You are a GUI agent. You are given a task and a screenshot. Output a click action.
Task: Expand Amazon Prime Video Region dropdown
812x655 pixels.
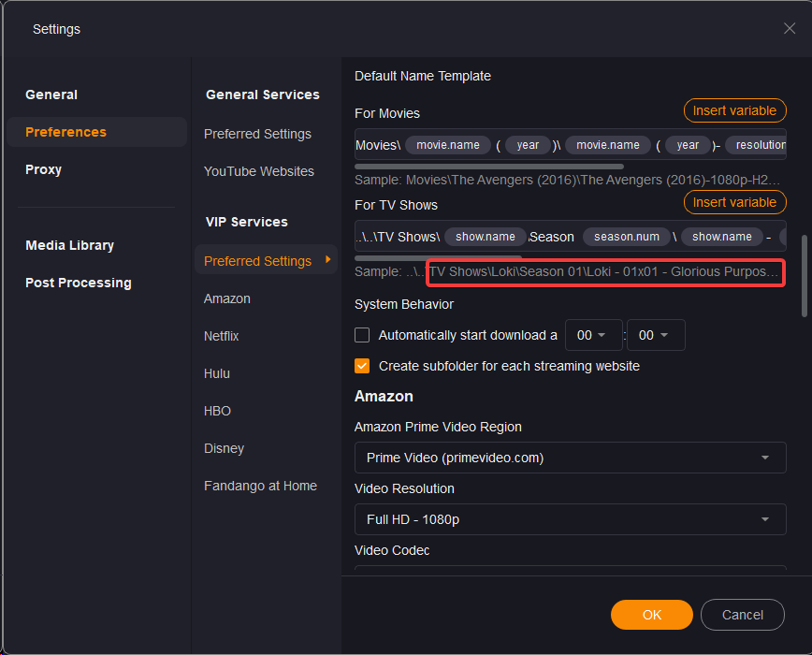[570, 458]
